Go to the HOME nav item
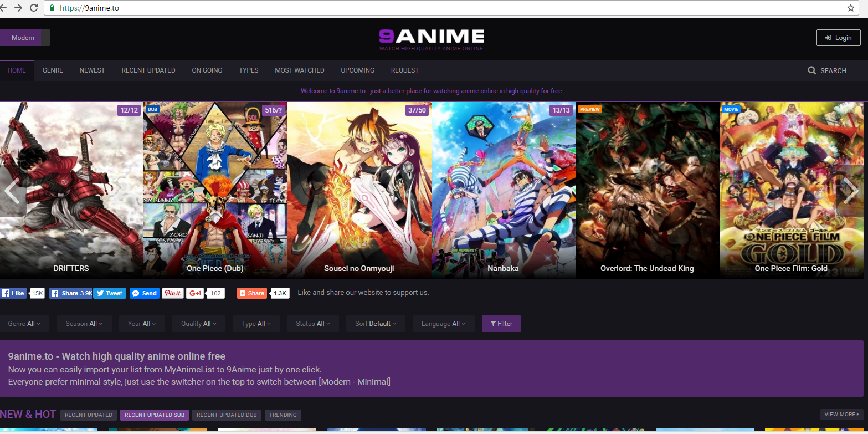This screenshot has width=868, height=434. (x=17, y=70)
